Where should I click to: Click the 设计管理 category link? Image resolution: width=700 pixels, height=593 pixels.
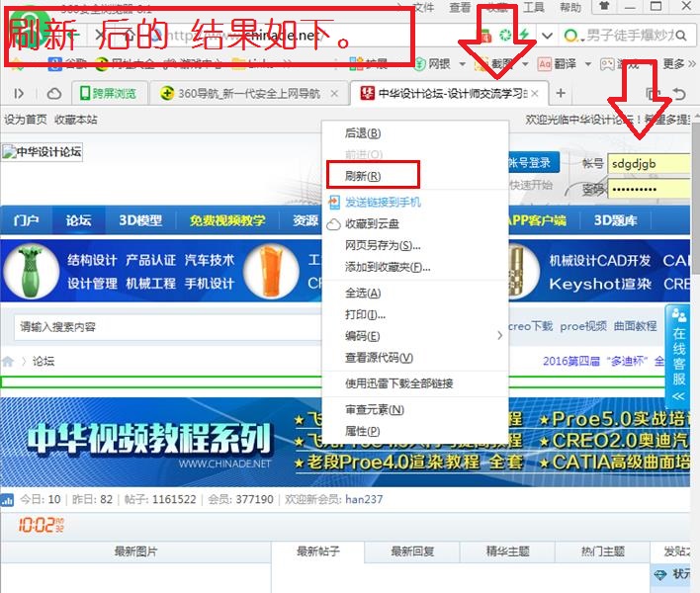92,284
